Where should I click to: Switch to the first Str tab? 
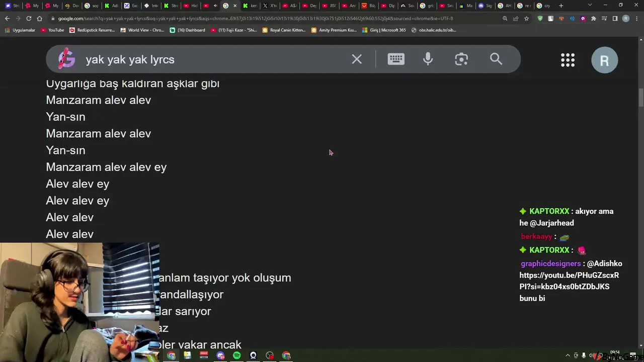pos(12,6)
